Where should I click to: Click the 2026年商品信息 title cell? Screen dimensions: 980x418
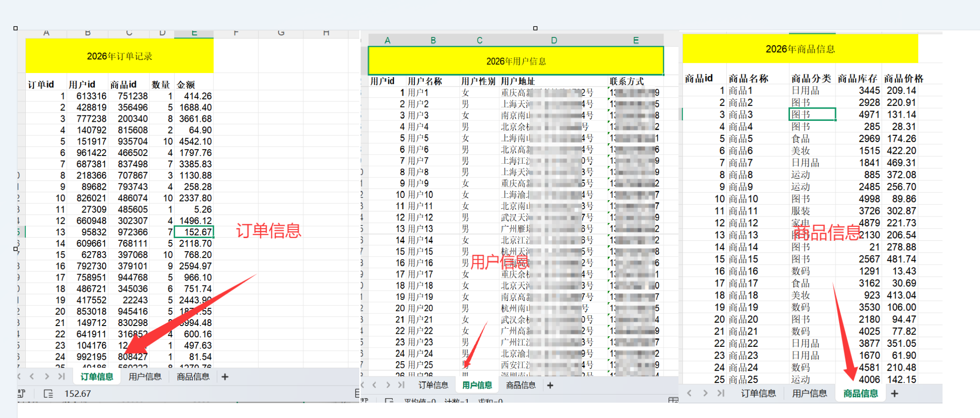click(x=800, y=49)
